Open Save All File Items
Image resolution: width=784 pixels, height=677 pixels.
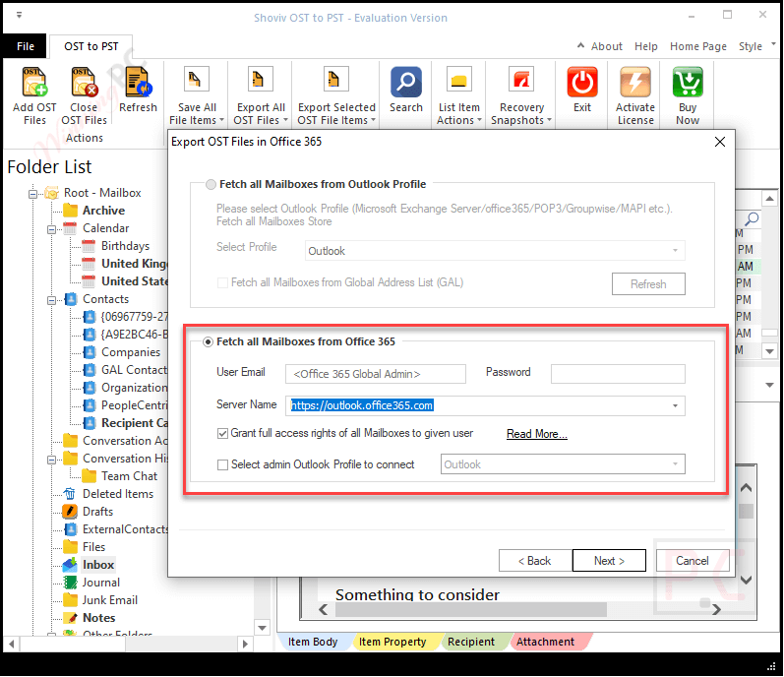197,96
